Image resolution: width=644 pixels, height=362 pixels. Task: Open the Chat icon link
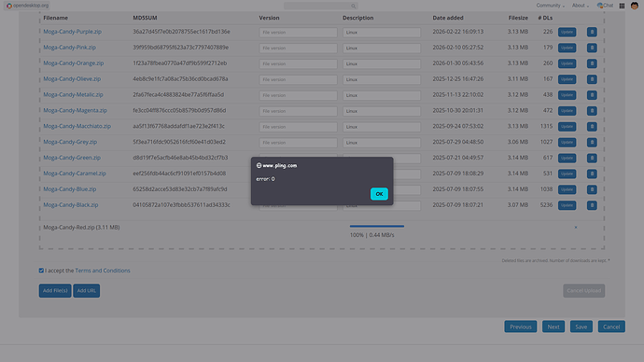click(605, 6)
